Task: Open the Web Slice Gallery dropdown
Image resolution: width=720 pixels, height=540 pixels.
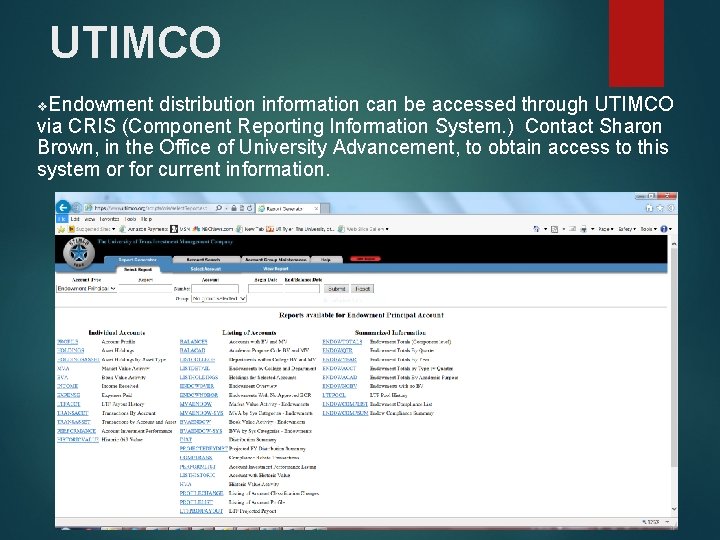Action: point(363,229)
